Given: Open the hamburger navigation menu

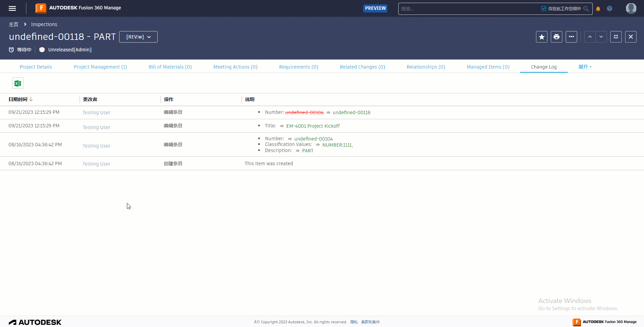Looking at the screenshot, I should tap(12, 8).
